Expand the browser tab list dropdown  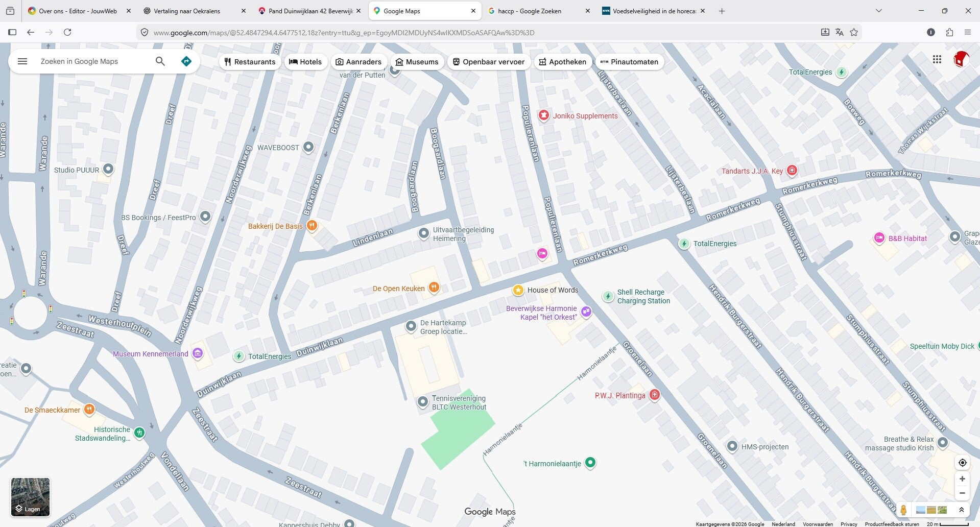pyautogui.click(x=878, y=11)
